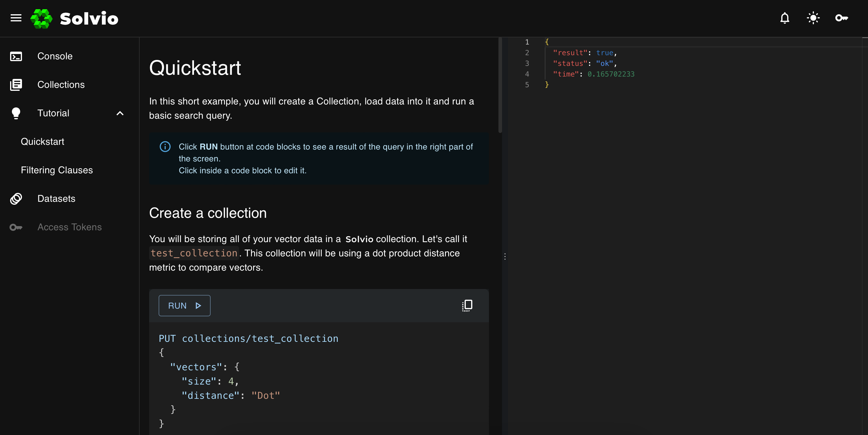
Task: Click the "status": "ok" response line
Action: point(585,63)
